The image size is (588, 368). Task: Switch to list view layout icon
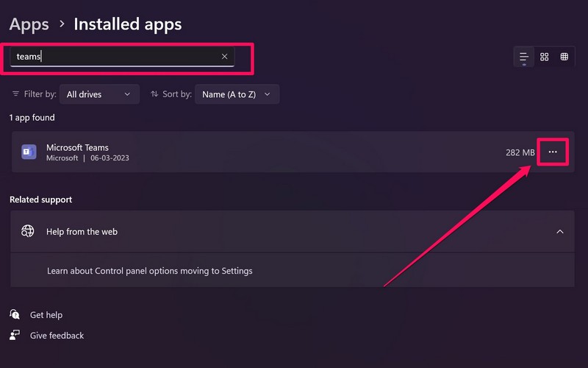[x=524, y=57]
